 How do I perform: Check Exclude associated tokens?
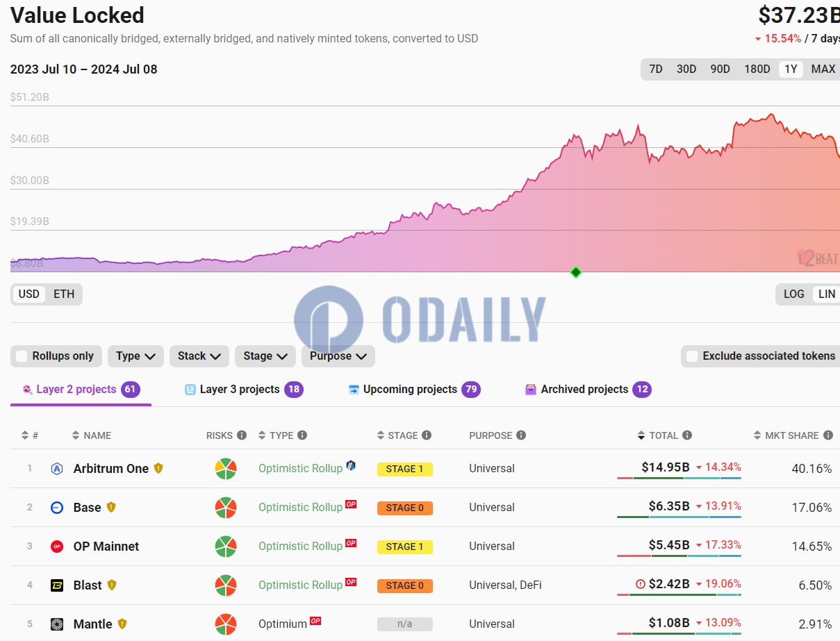point(692,356)
